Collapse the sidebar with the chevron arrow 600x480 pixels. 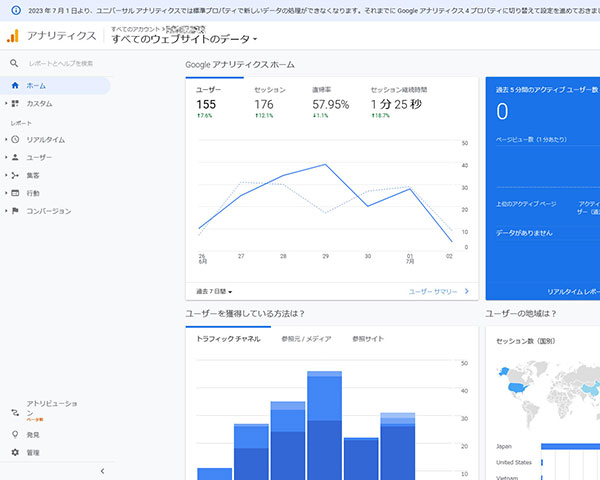click(x=102, y=471)
